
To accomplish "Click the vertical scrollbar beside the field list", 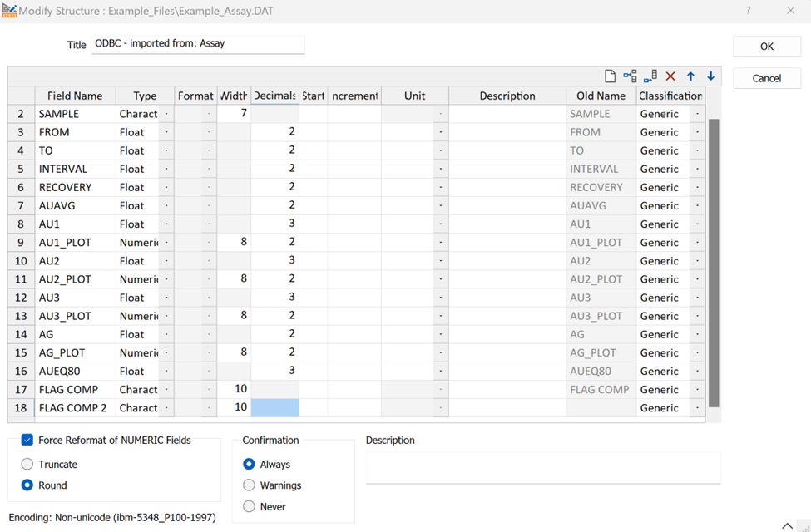I will 711,249.
